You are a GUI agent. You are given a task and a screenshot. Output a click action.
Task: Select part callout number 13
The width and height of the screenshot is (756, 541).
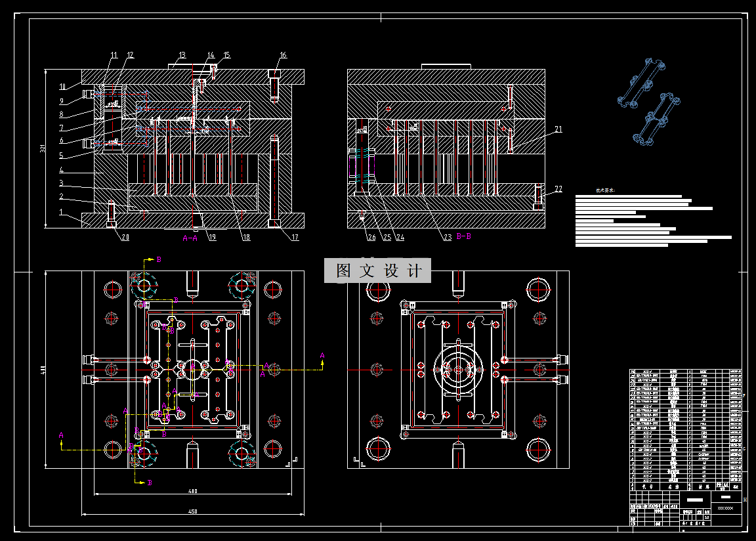182,55
